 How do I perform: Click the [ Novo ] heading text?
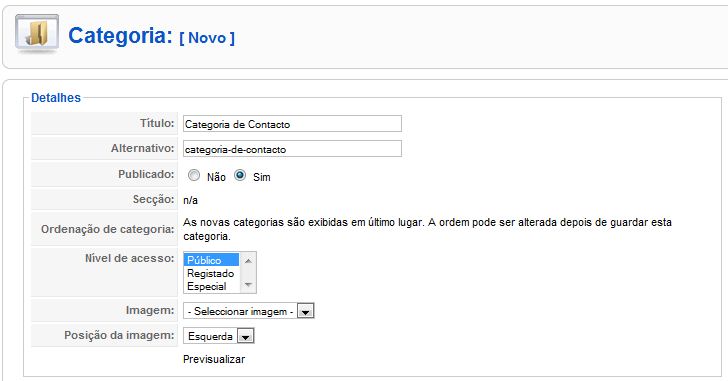point(207,38)
